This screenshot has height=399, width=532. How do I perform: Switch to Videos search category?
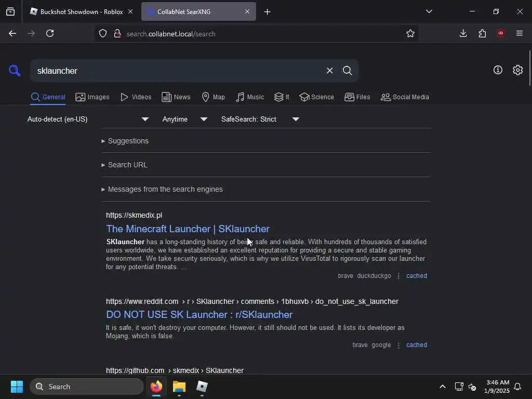coord(136,97)
